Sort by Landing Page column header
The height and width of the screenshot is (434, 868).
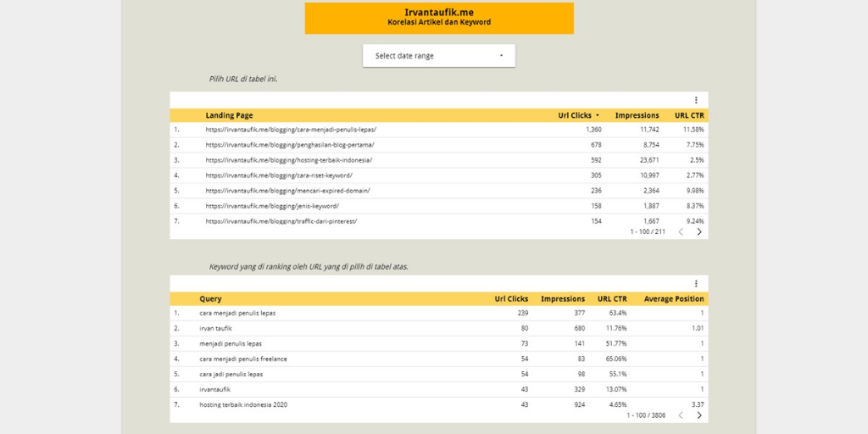click(x=229, y=115)
